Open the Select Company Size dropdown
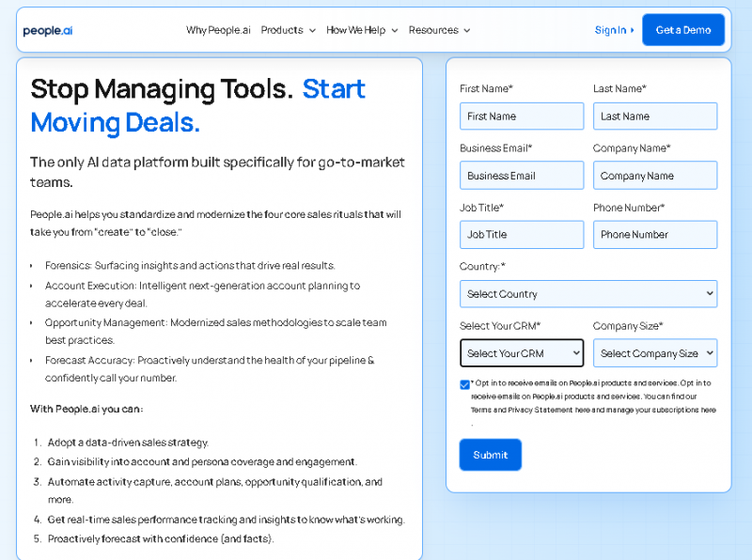Image resolution: width=752 pixels, height=560 pixels. point(654,353)
